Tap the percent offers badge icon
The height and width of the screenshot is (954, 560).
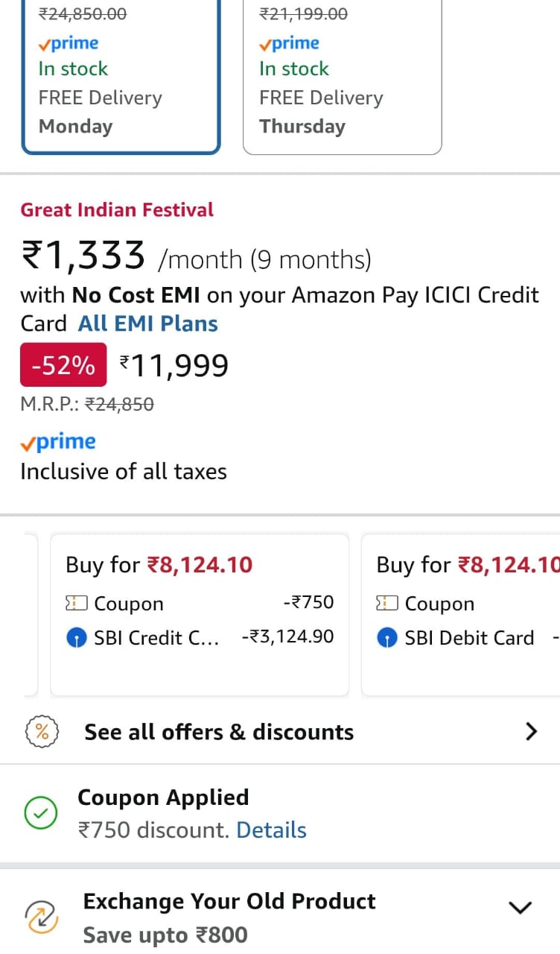[42, 732]
